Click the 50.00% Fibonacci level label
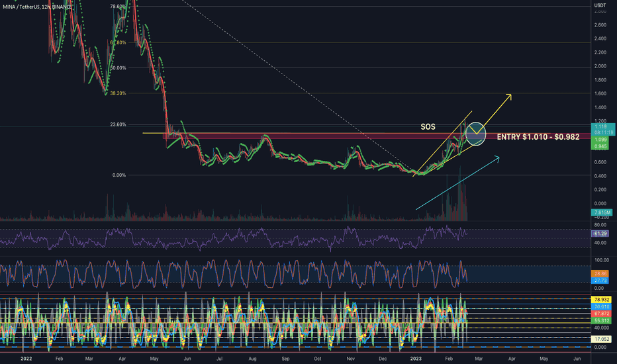This screenshot has height=364, width=617. point(118,68)
